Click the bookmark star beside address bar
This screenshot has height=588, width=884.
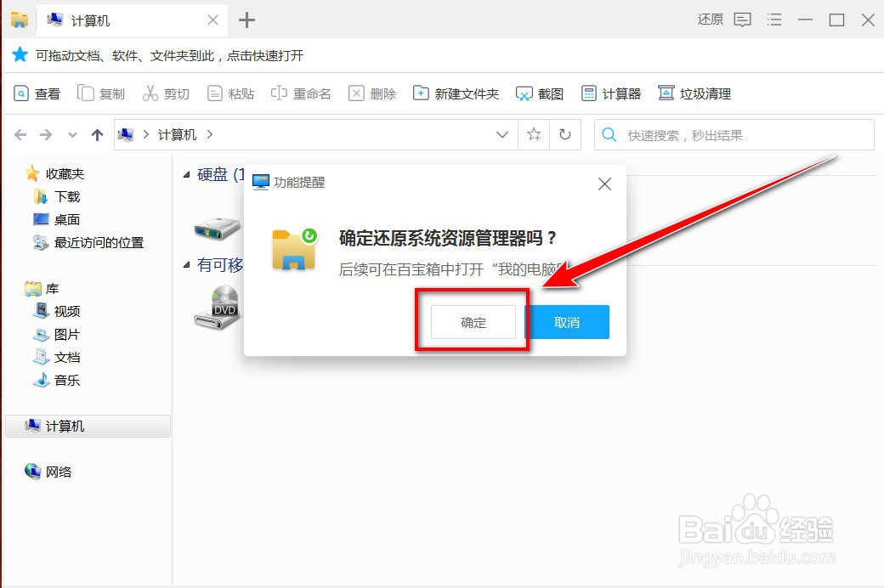(x=533, y=135)
